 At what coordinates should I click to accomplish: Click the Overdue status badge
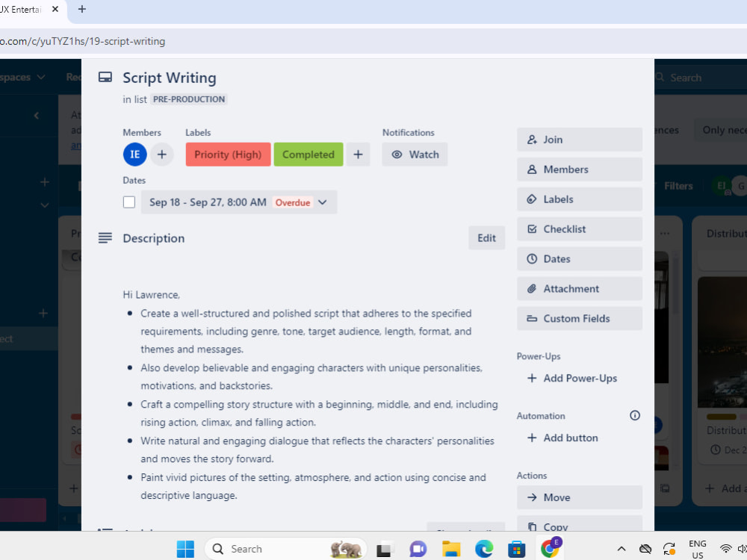[x=293, y=202]
